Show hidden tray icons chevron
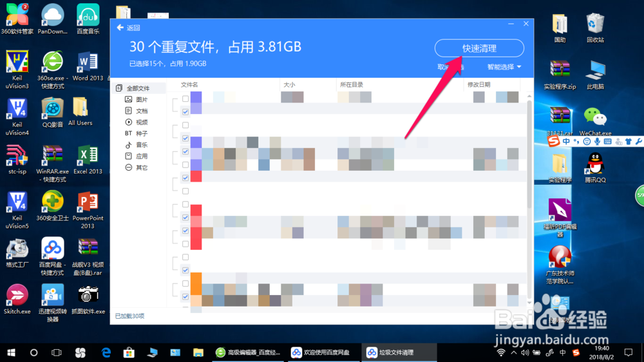The width and height of the screenshot is (644, 362). (514, 352)
